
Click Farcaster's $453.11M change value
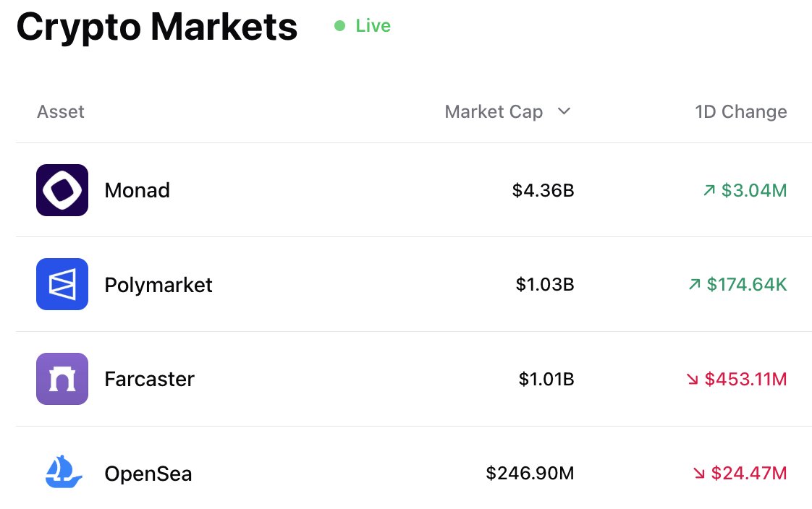pos(745,379)
